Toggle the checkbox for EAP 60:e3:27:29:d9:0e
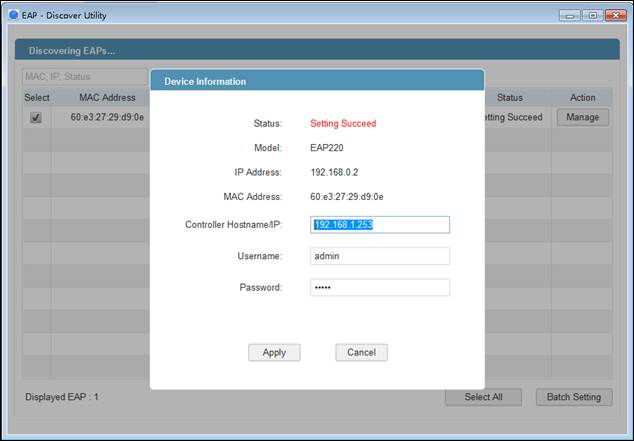Image resolution: width=634 pixels, height=441 pixels. pos(36,118)
